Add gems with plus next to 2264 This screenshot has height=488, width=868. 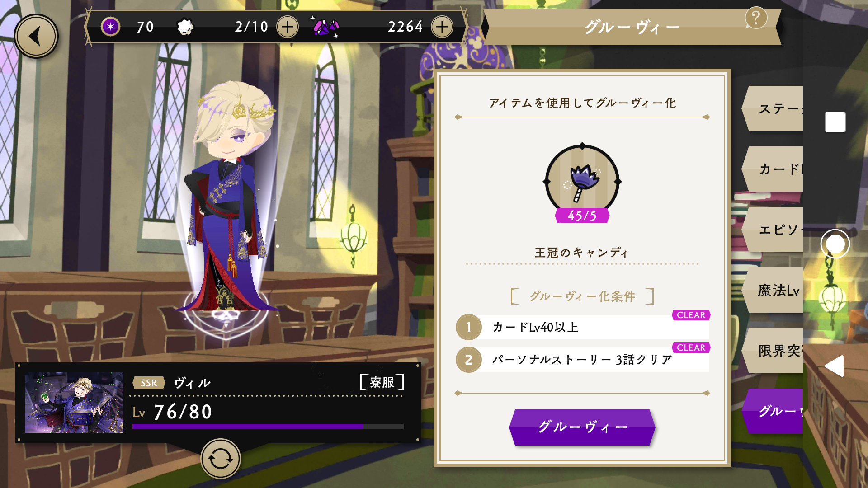[x=442, y=27]
